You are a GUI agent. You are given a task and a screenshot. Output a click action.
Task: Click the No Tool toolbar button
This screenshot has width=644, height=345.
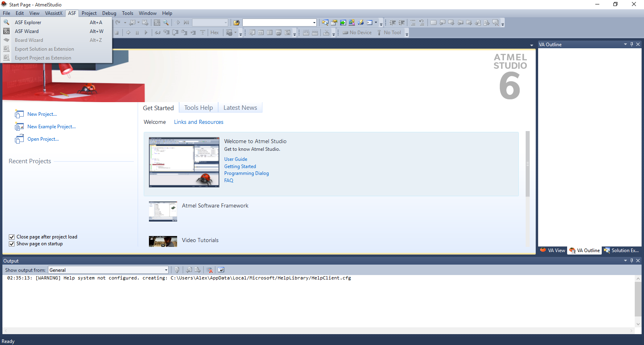(x=389, y=33)
